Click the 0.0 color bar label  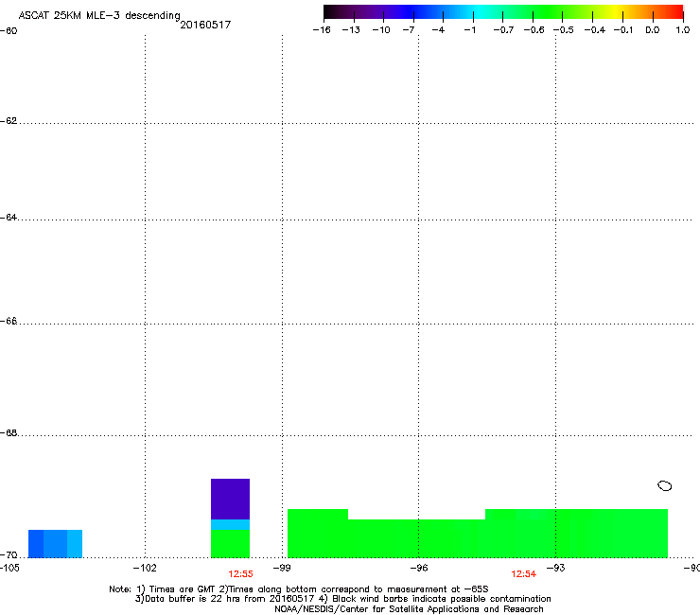tap(653, 30)
